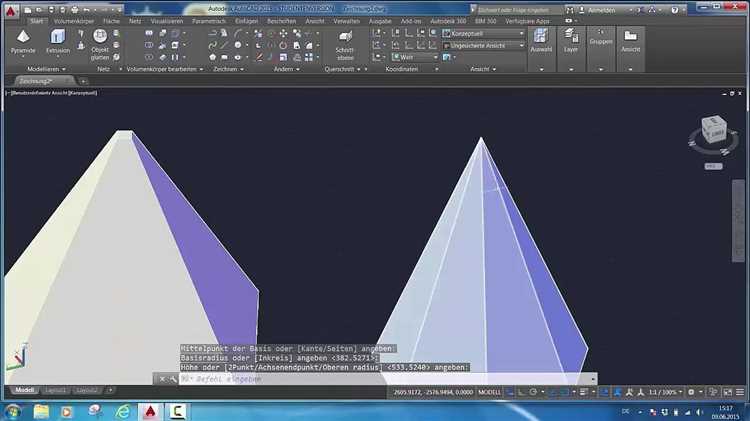
Task: Switch to the Einfügen ribbon tab
Action: pos(246,21)
